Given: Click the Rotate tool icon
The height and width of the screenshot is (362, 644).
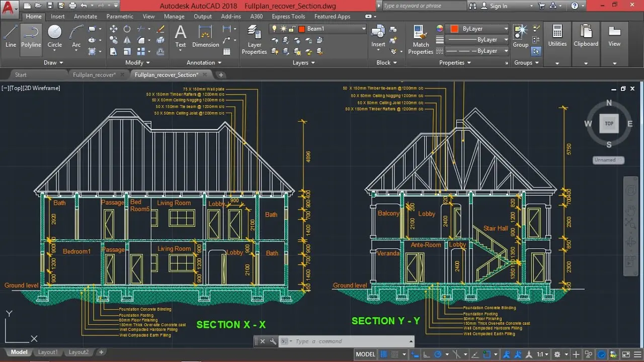Looking at the screenshot, I should (127, 29).
